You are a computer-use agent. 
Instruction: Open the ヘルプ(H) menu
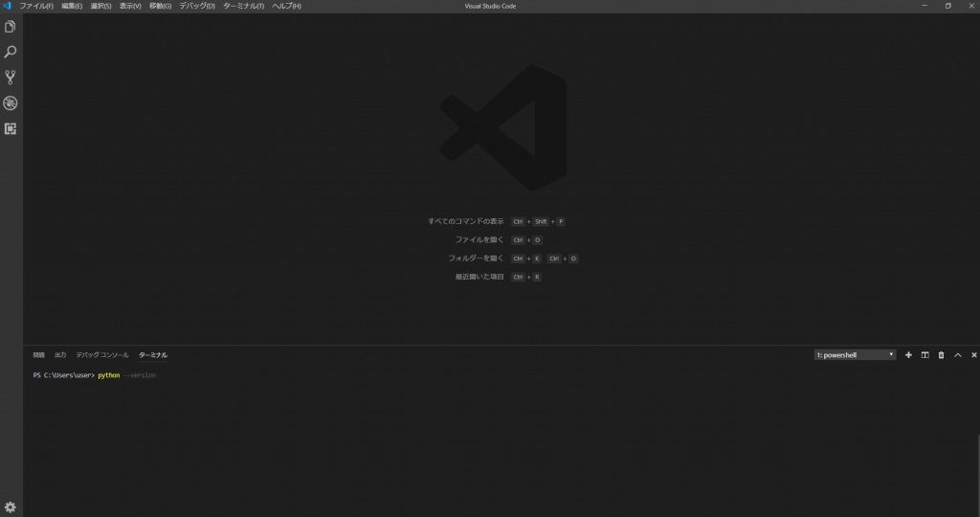286,6
